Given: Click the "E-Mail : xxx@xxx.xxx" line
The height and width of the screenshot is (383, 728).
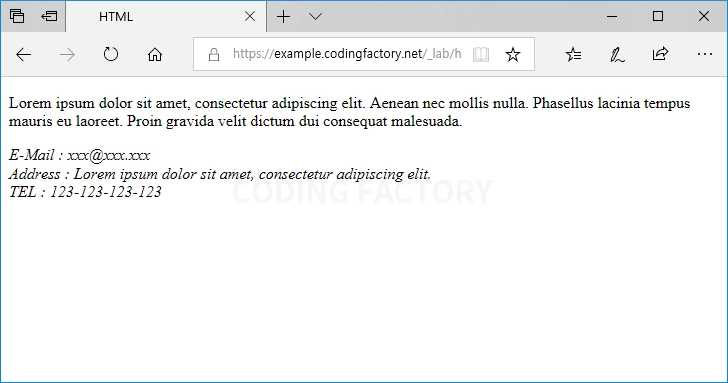Looking at the screenshot, I should coord(79,155).
